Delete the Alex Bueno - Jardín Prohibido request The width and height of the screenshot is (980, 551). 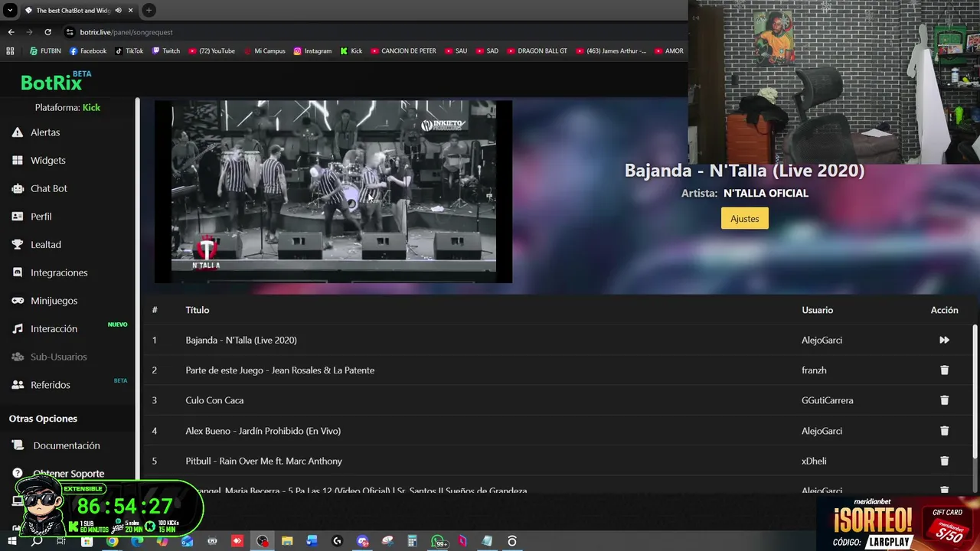coord(944,431)
